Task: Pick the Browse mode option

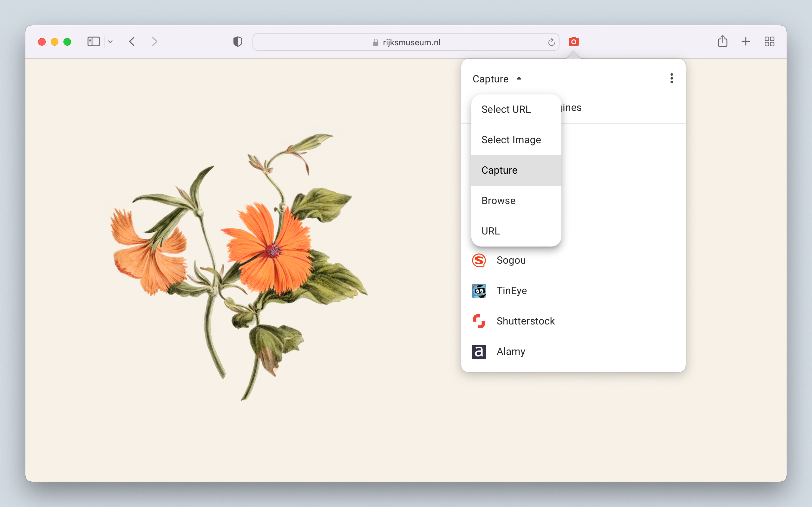Action: [x=498, y=201]
